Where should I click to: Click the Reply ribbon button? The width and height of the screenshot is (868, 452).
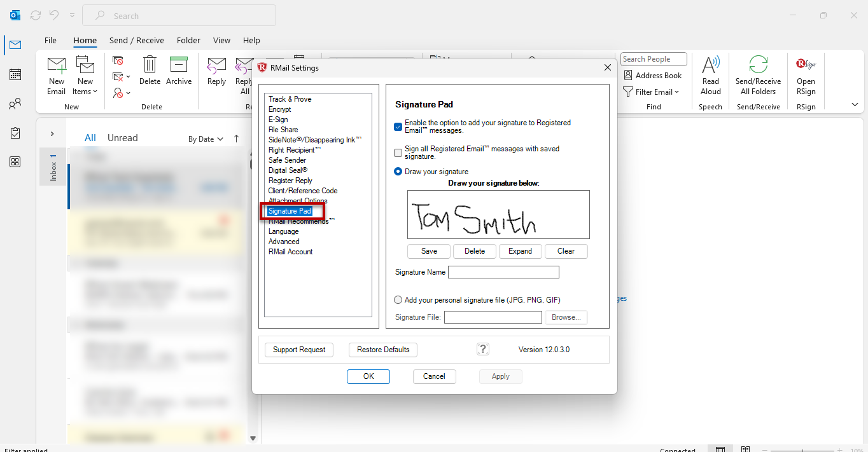[216, 71]
